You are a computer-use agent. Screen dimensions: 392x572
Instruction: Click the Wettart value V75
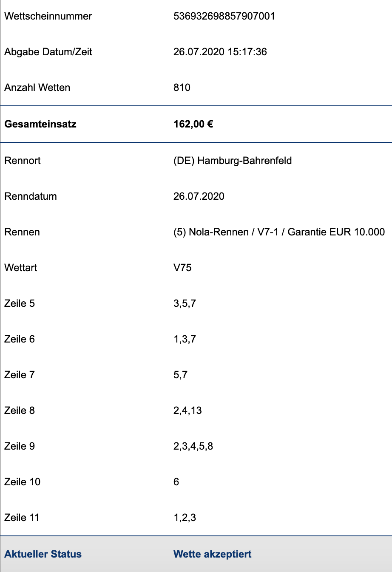pos(182,268)
